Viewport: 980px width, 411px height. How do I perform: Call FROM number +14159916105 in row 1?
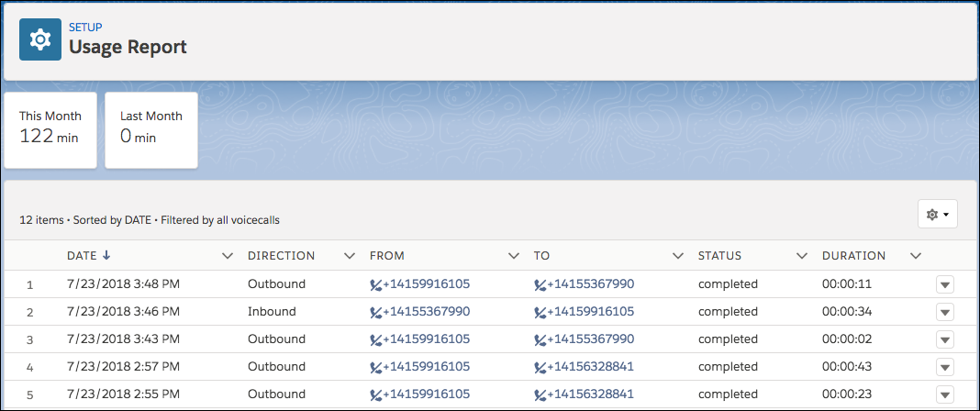427,284
